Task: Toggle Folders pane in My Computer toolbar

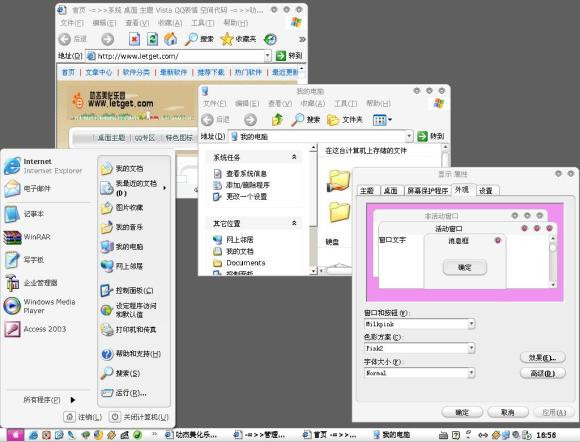Action: click(x=345, y=119)
